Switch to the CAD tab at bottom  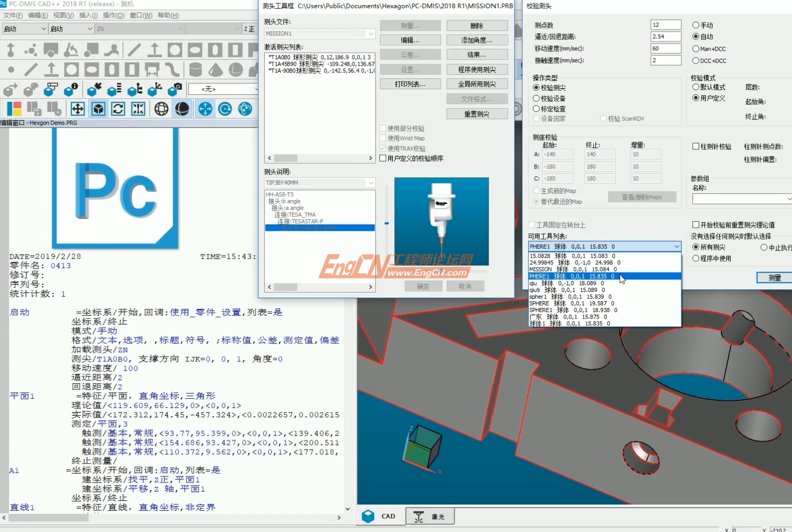point(380,516)
